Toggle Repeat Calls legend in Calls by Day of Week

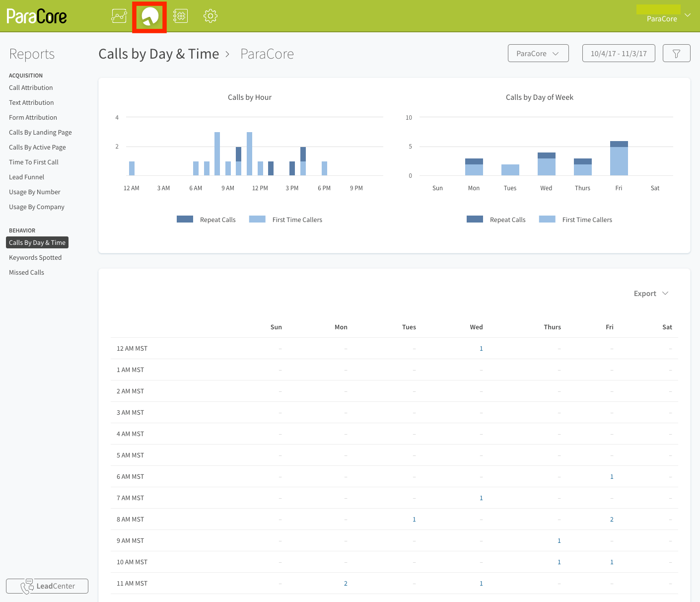[496, 220]
